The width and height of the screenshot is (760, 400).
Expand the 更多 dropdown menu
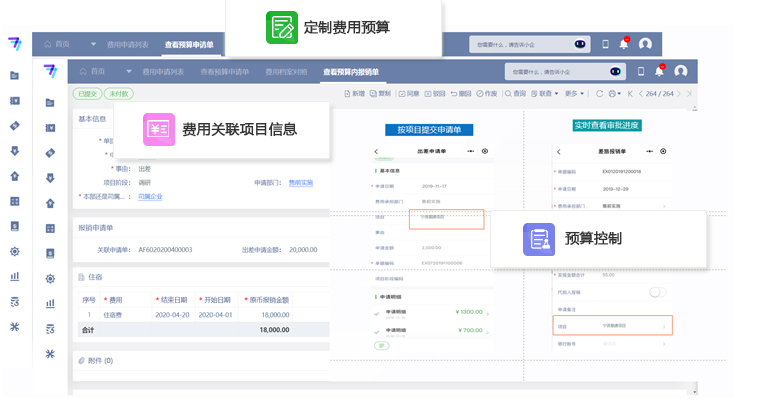[x=574, y=94]
